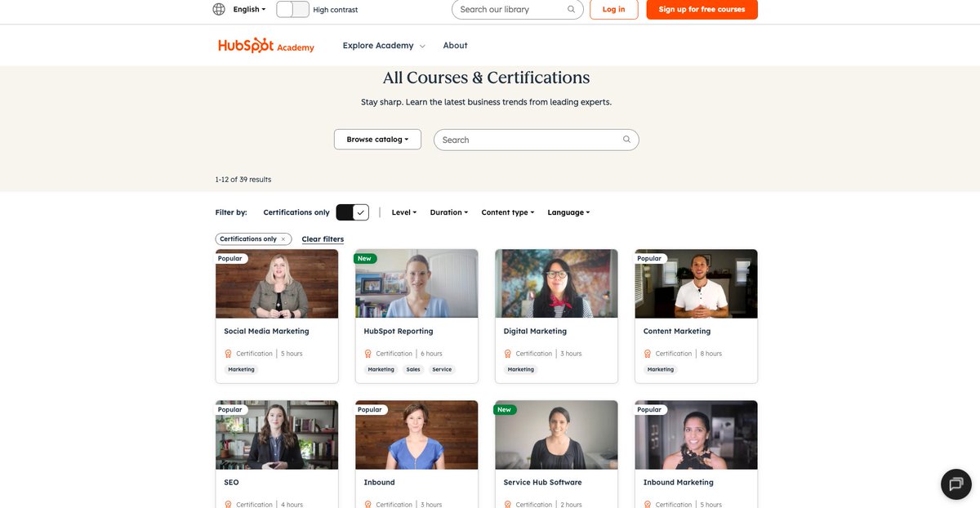Click the Service Hub Software thumbnail
Screen dimensions: 980x508
[x=556, y=434]
